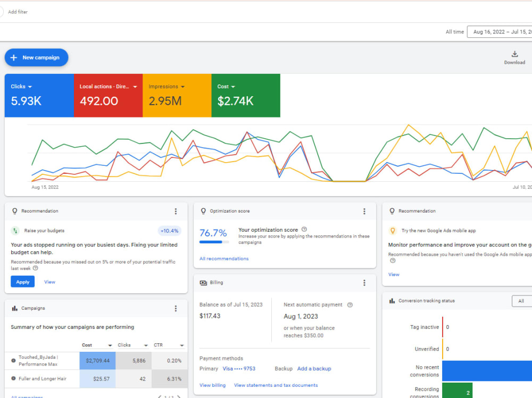Click the Touched_ByJada Performance Max campaign
The height and width of the screenshot is (398, 532).
tap(38, 361)
